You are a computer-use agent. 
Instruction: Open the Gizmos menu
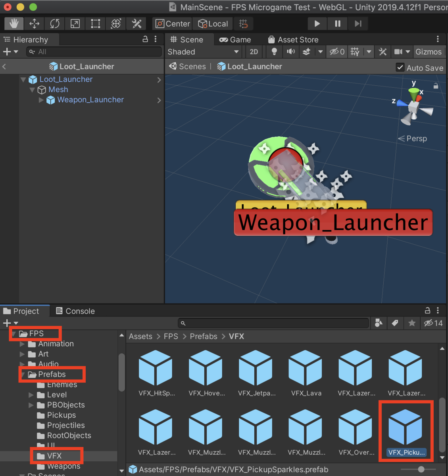429,52
